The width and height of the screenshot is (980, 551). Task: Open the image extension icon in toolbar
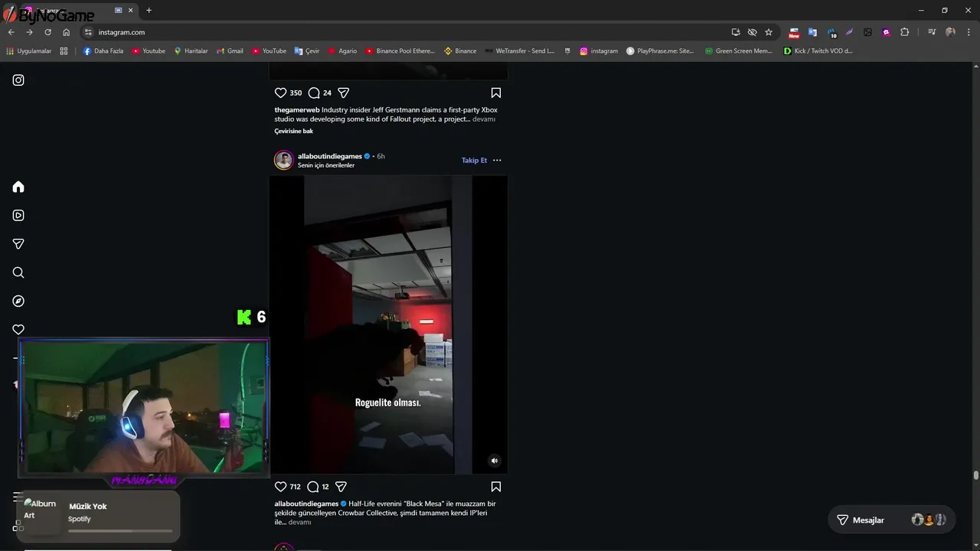[867, 32]
